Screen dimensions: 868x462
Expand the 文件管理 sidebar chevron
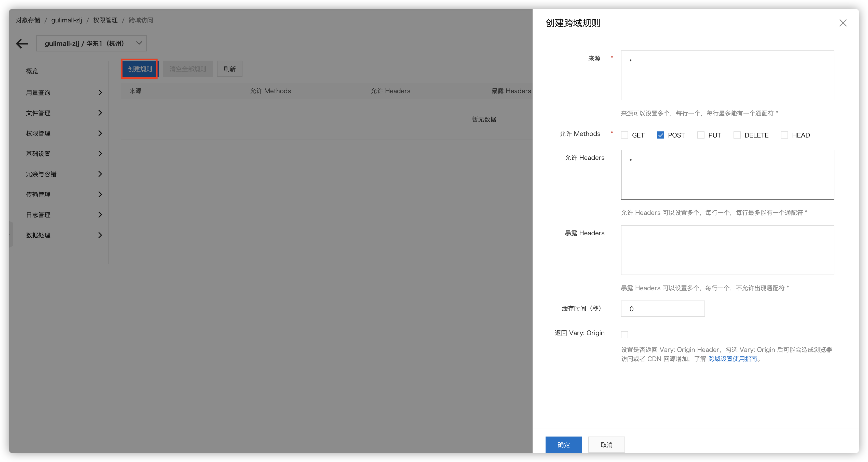click(100, 113)
